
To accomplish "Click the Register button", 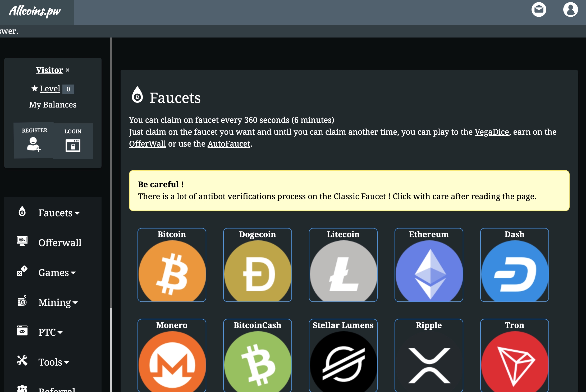I will tap(34, 140).
